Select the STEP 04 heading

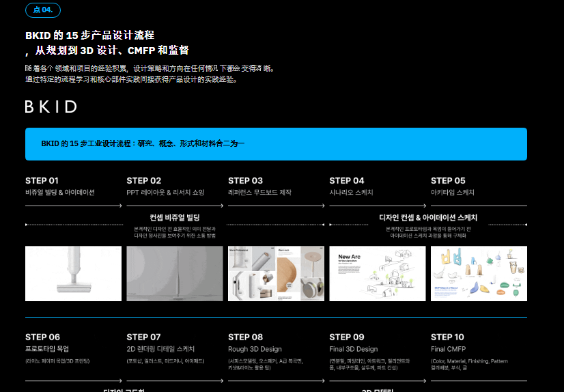(x=347, y=180)
